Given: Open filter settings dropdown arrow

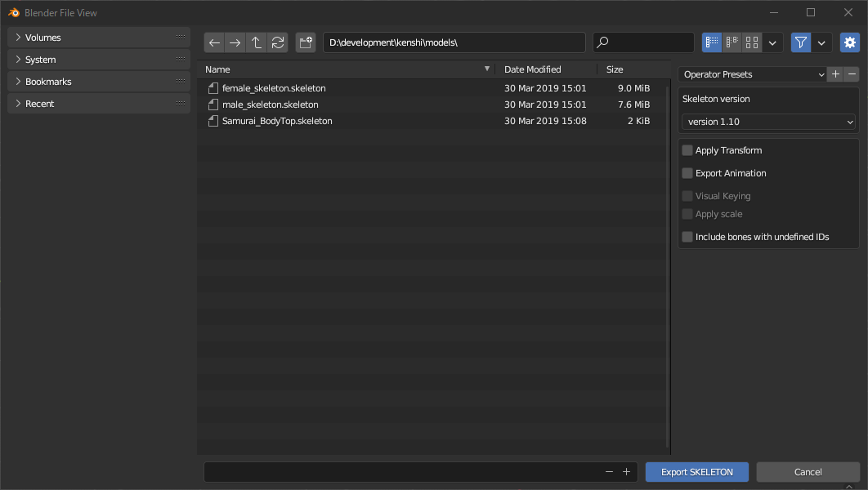Looking at the screenshot, I should point(821,42).
